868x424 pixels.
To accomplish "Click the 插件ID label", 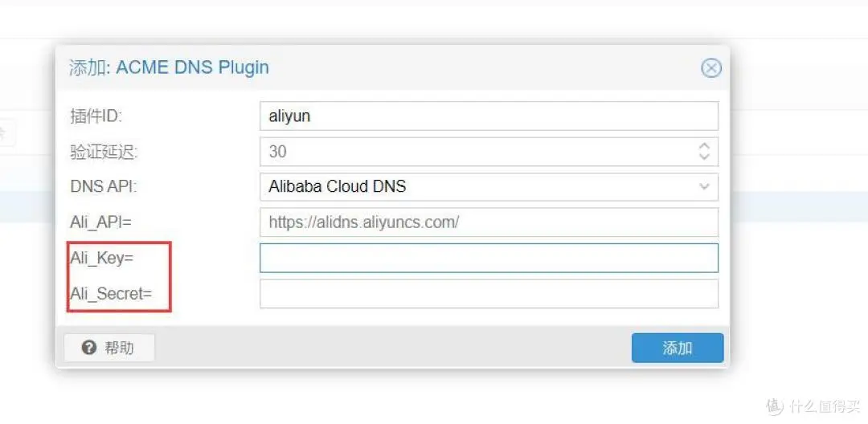I will click(96, 116).
